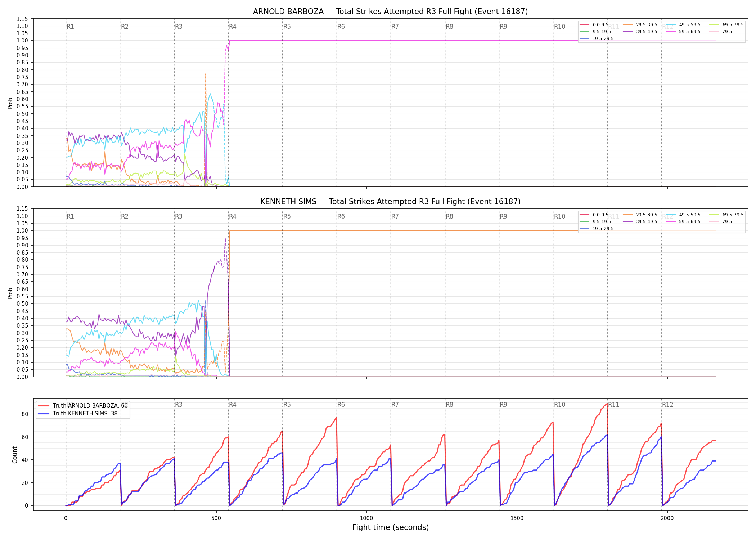The width and height of the screenshot is (756, 540).
Task: Click the R4 round marker in Barboza chart
Action: 233,27
